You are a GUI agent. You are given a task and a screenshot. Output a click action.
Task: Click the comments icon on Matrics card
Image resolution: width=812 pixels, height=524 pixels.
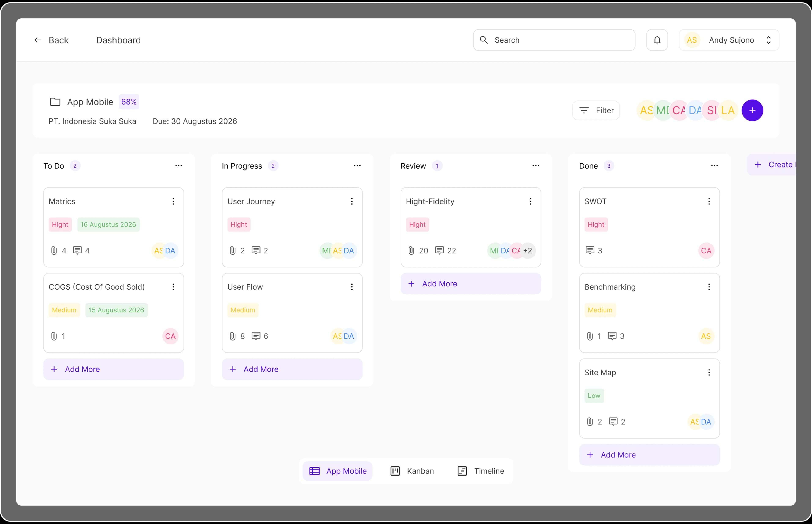click(x=78, y=251)
